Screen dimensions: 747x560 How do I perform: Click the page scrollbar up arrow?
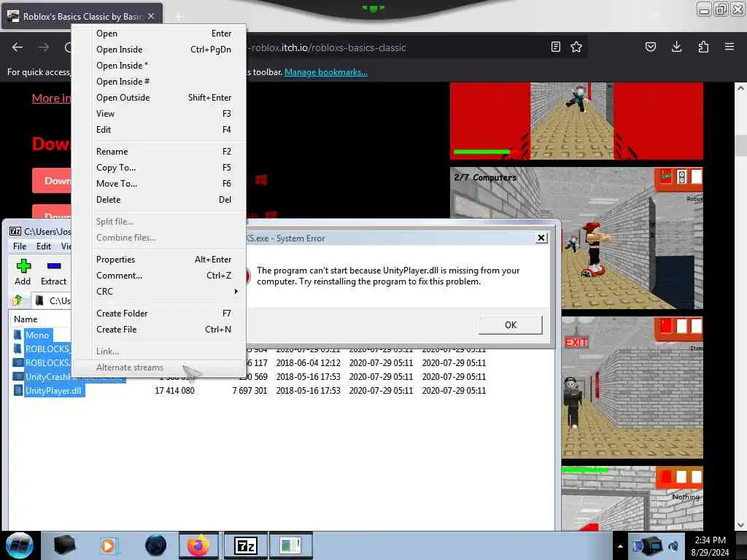coord(740,88)
